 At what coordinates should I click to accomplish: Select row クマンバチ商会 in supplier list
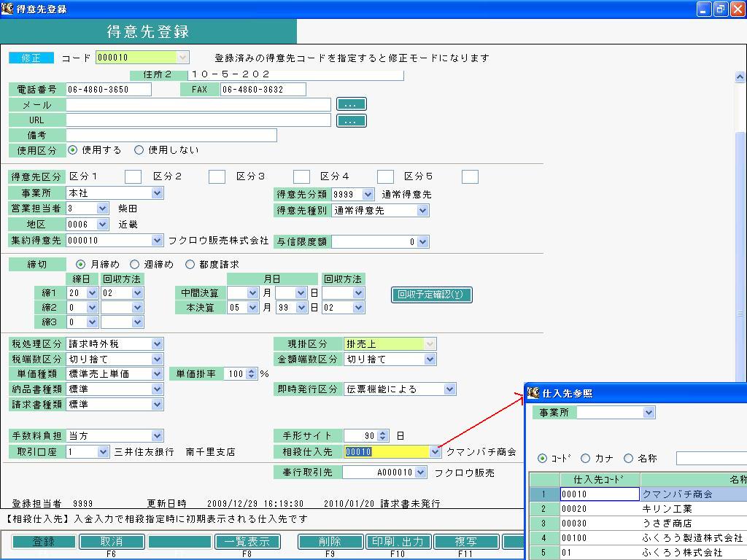coord(638,494)
